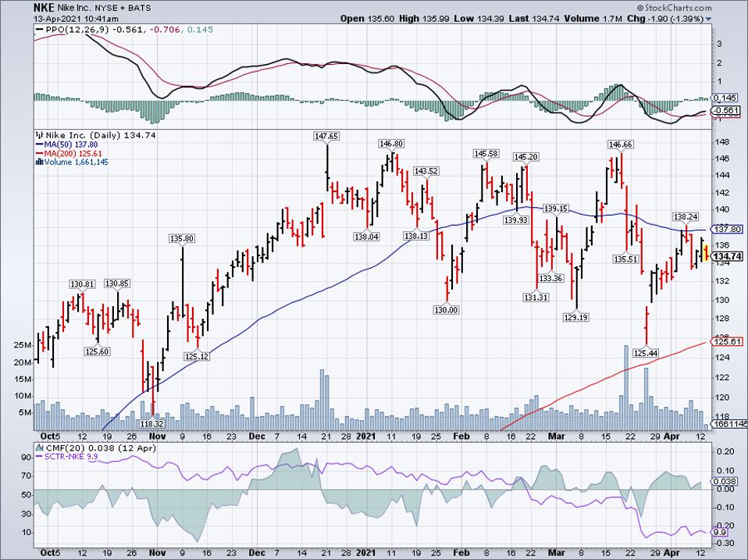Image resolution: width=748 pixels, height=560 pixels.
Task: Click the 0.145 PPO tag on right axis
Action: click(724, 98)
